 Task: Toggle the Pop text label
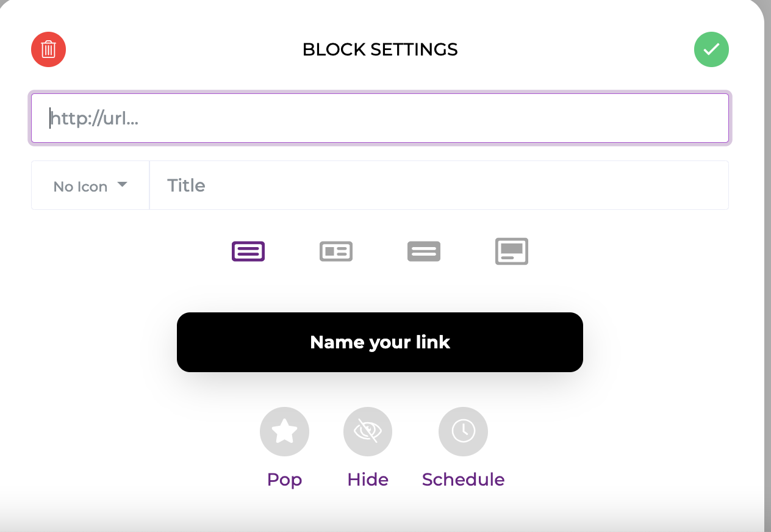click(x=284, y=480)
